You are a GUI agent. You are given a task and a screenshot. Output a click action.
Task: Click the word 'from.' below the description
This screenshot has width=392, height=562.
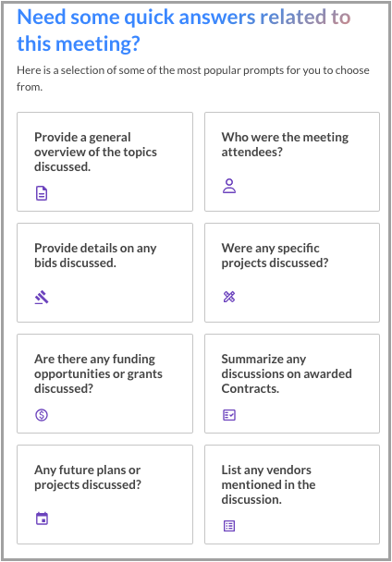(30, 87)
